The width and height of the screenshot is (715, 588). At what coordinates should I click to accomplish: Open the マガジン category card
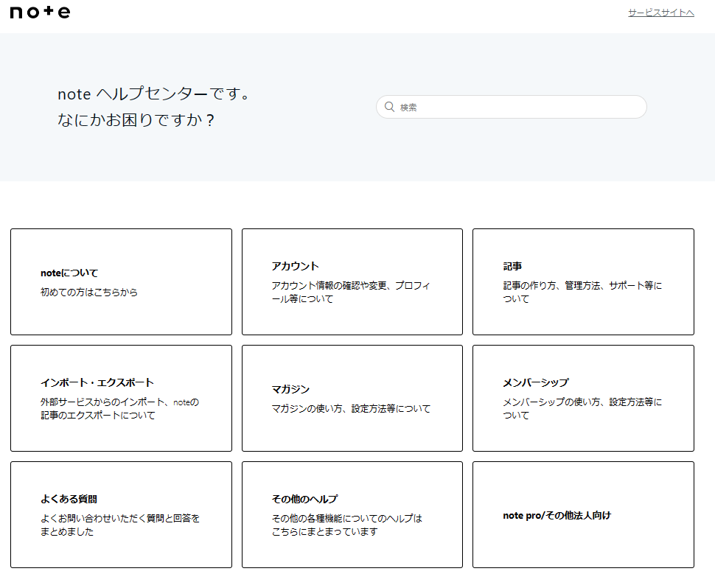pos(352,399)
